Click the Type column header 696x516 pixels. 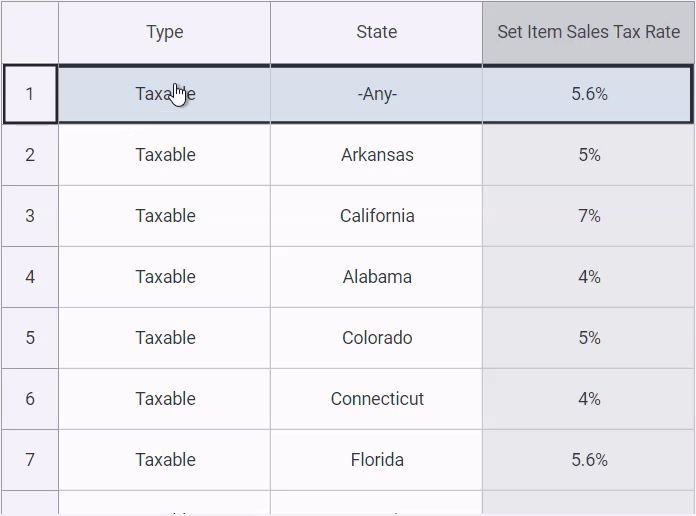(165, 32)
